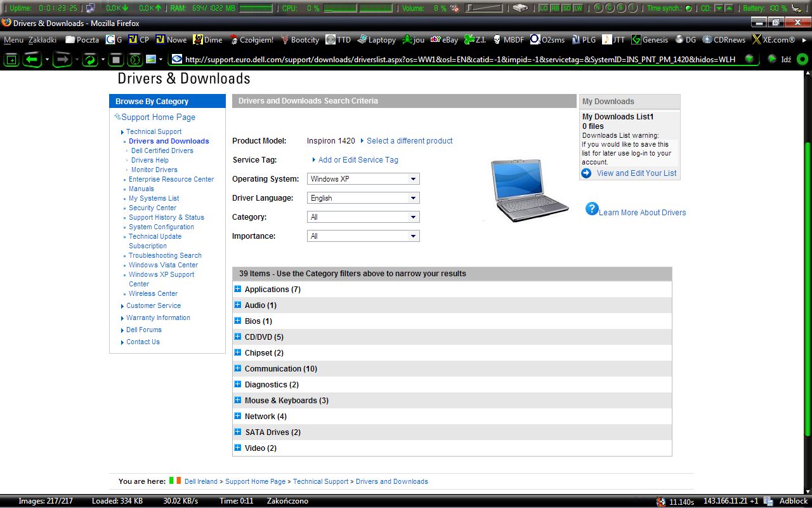The height and width of the screenshot is (508, 812).
Task: Open Windows XP Support Center link
Action: tap(161, 279)
